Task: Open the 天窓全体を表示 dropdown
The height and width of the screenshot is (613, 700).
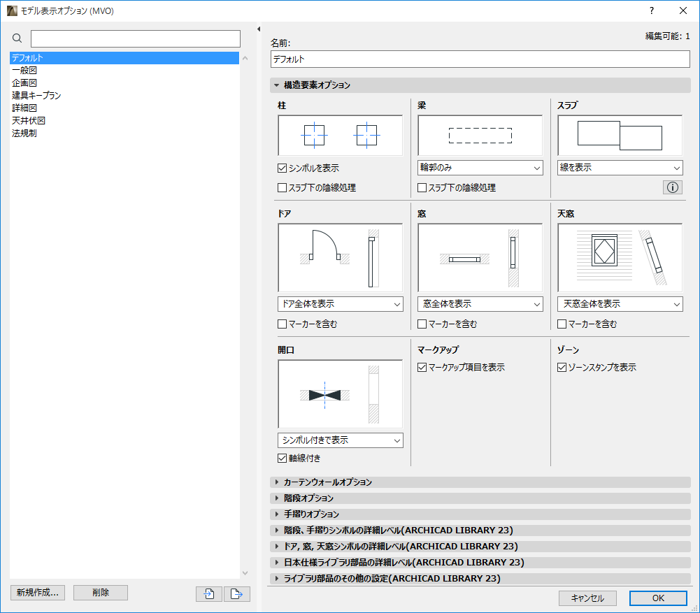Action: coord(620,304)
